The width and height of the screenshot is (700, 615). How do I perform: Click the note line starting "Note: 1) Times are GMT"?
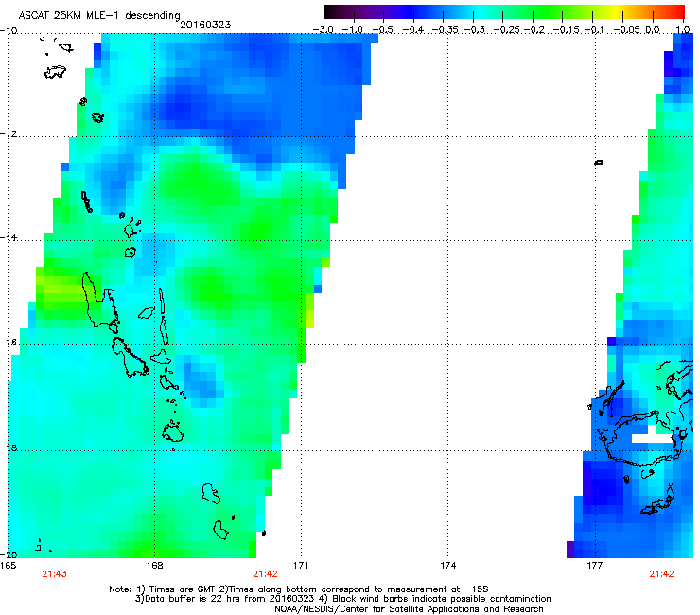tap(299, 589)
